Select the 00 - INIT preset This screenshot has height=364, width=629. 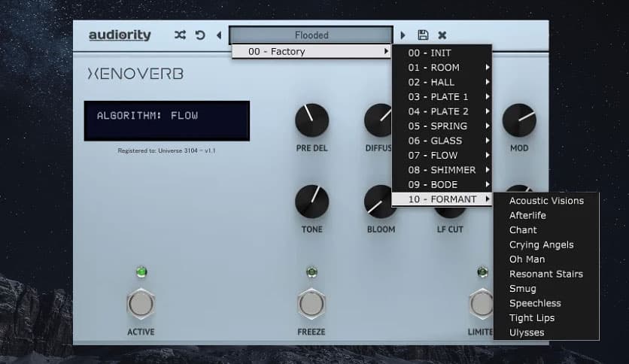tap(442, 53)
